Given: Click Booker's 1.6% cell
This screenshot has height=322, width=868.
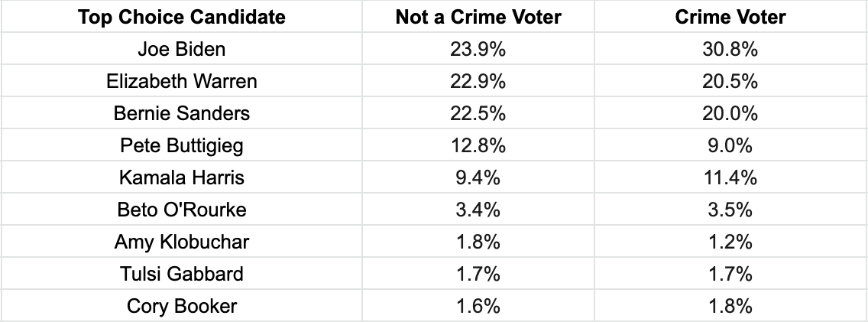Looking at the screenshot, I should [x=478, y=306].
